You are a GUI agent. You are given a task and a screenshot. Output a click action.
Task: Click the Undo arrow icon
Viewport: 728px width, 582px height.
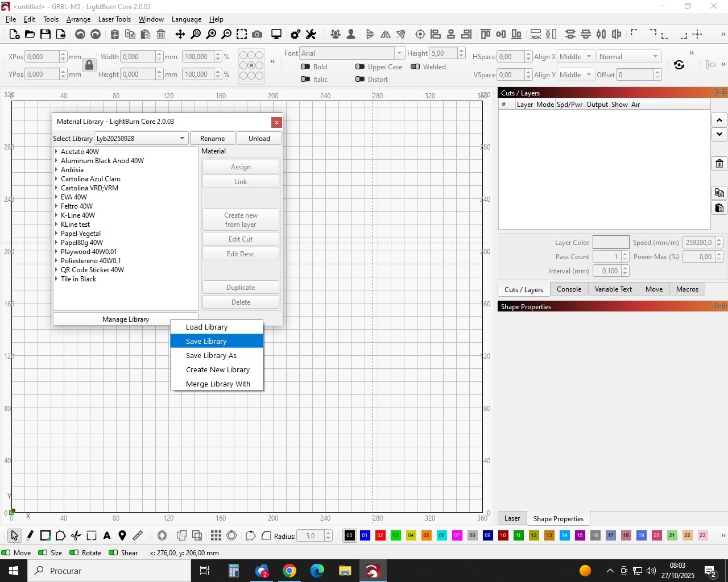tap(80, 35)
